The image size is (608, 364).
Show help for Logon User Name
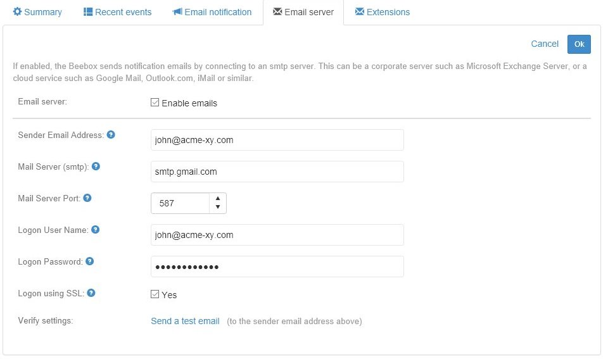[x=95, y=230]
